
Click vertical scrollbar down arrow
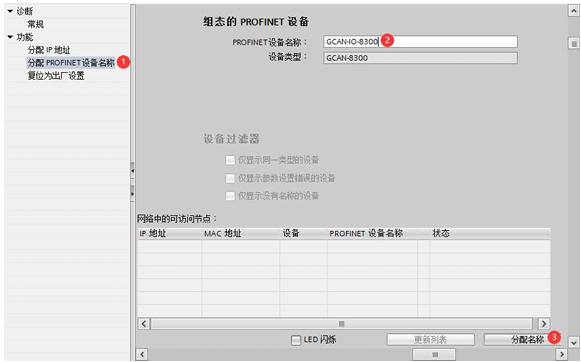[574, 342]
